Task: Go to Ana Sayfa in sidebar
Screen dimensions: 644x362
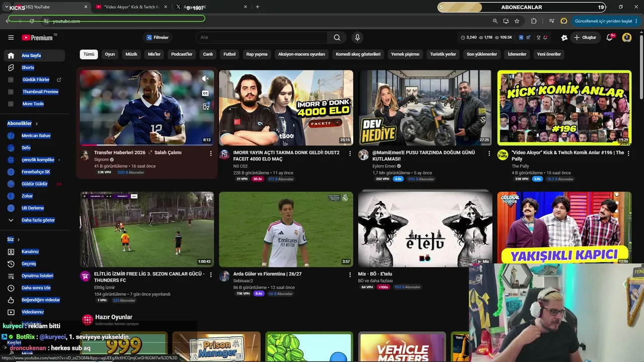Action: [x=35, y=55]
